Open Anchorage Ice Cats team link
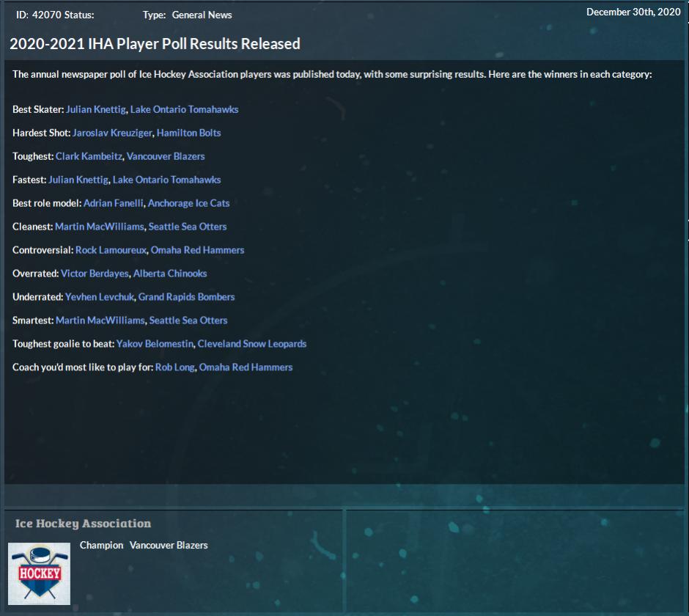689x616 pixels. 188,203
